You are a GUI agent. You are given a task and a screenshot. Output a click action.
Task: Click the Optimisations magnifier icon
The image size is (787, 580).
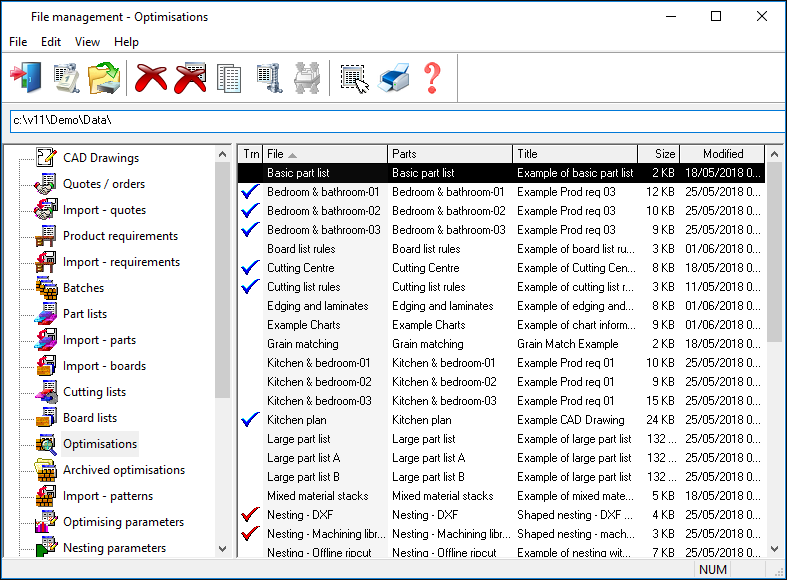[x=46, y=444]
